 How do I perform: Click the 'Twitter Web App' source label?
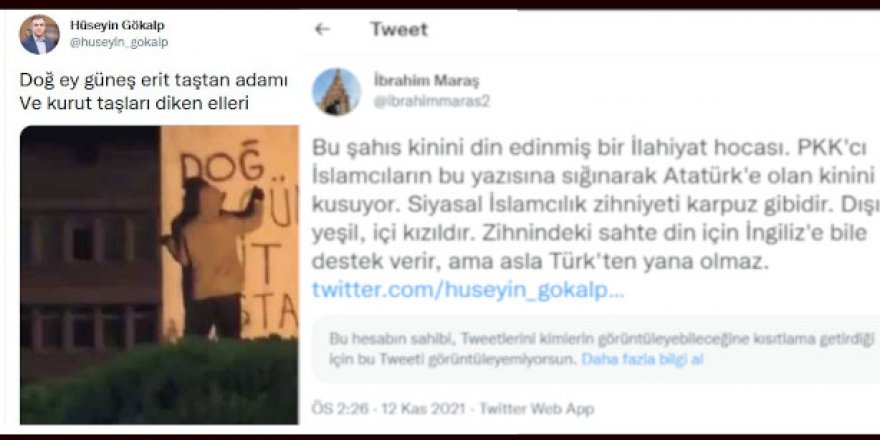535,409
